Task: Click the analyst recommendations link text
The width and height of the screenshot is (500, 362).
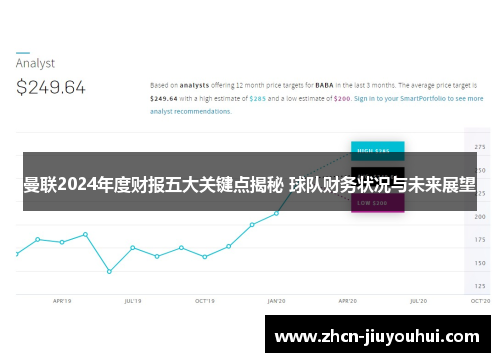Action: click(191, 111)
